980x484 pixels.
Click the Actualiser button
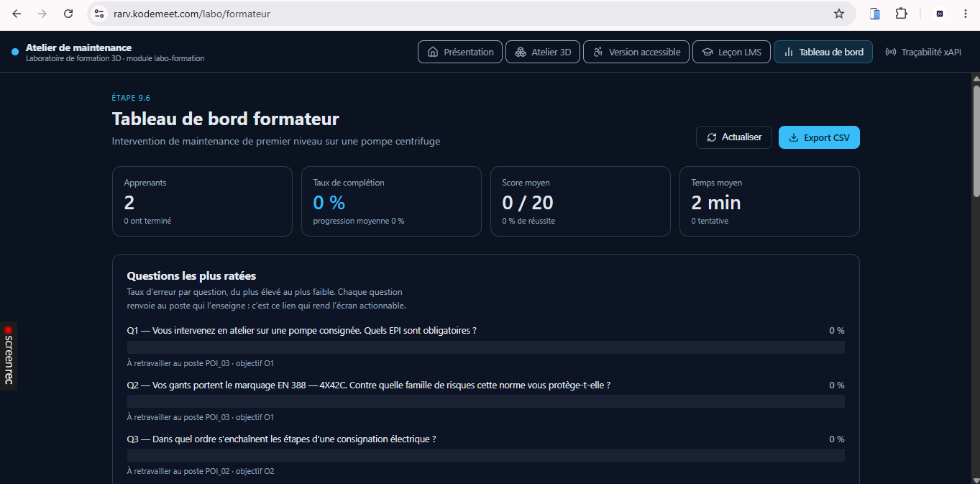[x=734, y=137]
